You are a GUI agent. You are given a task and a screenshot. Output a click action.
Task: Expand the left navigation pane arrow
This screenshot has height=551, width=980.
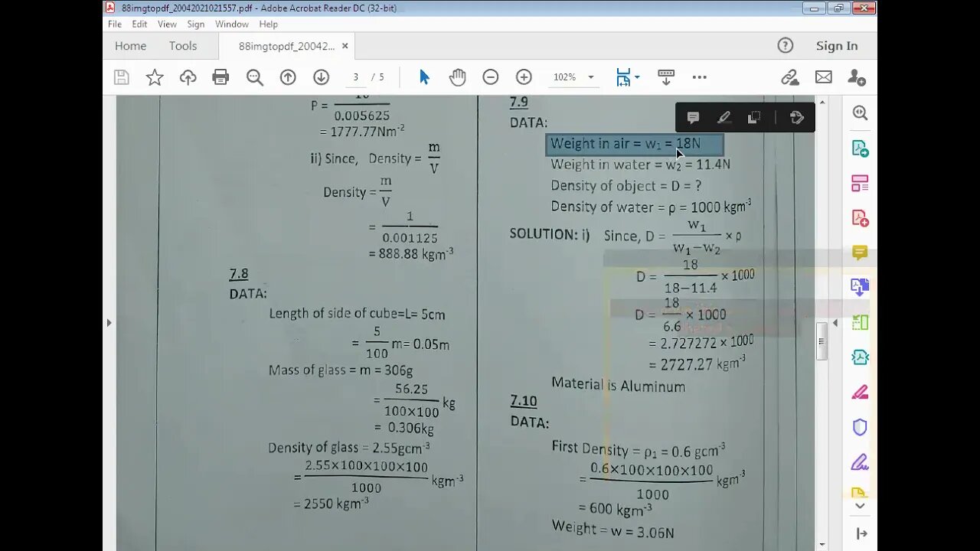pos(109,323)
